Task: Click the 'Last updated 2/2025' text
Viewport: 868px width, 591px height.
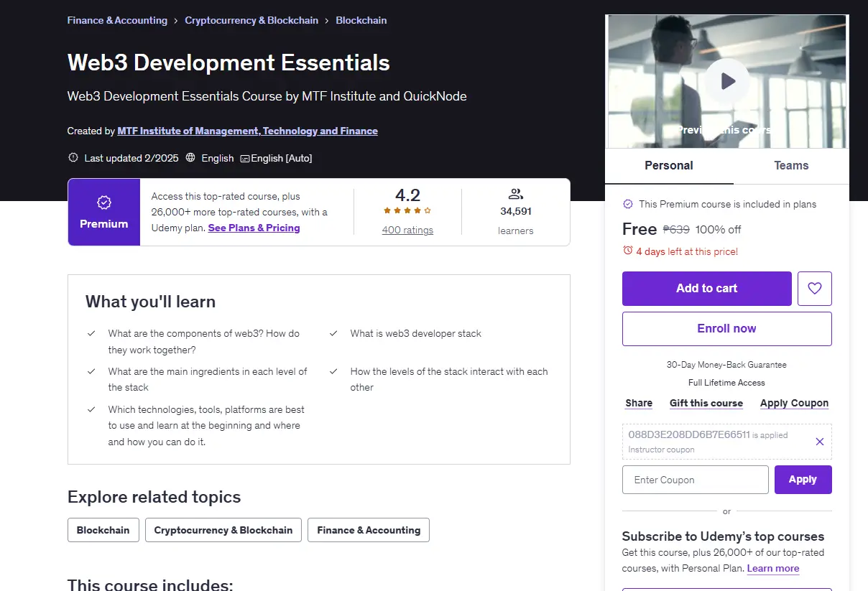Action: (130, 158)
